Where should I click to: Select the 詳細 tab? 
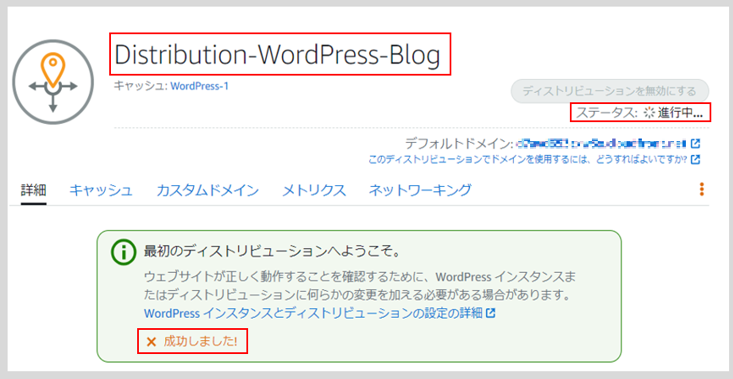[x=34, y=190]
